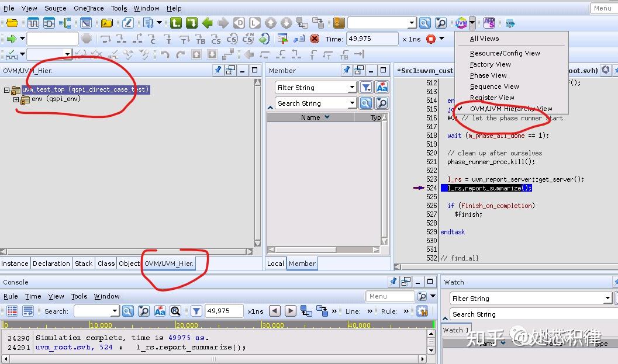The height and width of the screenshot is (364, 618).
Task: Open the Filter String dropdown in Member panel
Action: click(352, 88)
